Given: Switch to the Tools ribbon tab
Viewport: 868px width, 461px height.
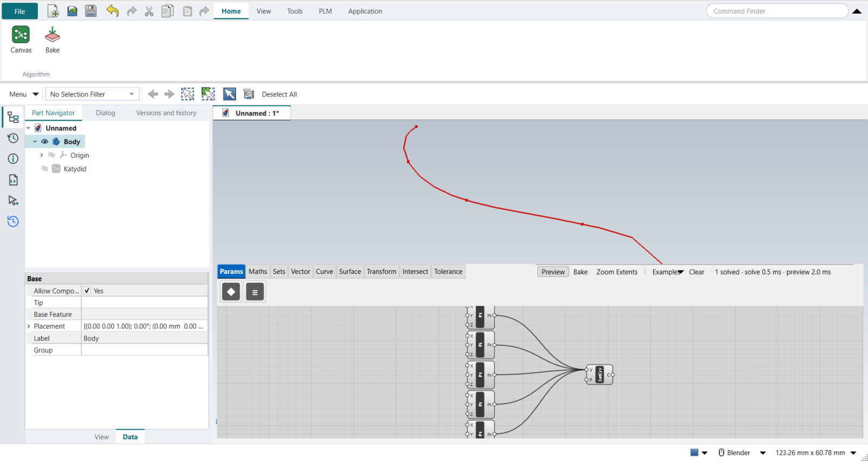Looking at the screenshot, I should [295, 11].
